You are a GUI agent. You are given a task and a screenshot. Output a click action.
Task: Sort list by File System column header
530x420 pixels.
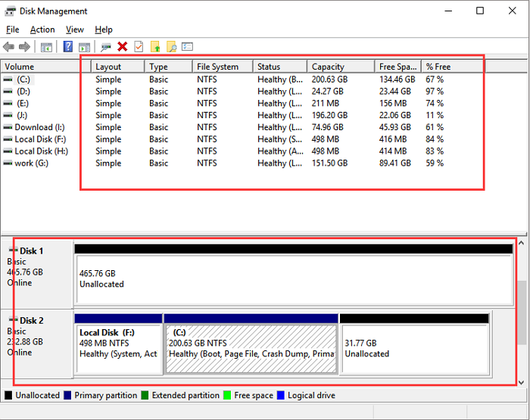point(217,67)
